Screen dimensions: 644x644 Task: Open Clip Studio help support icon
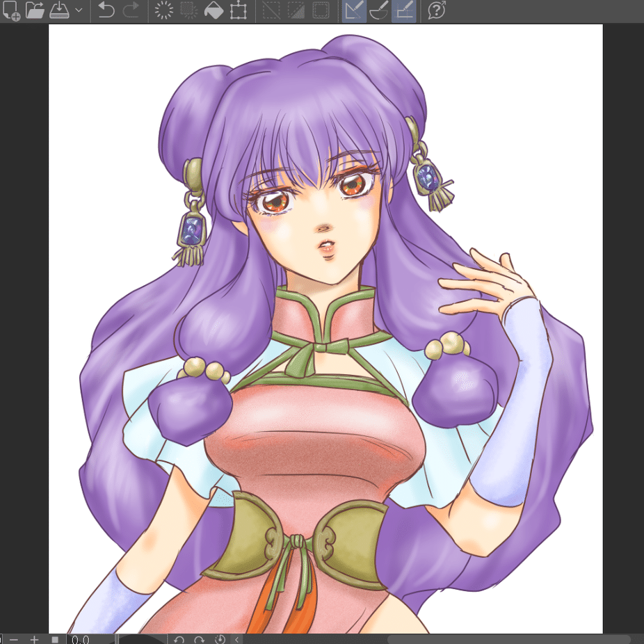(437, 10)
